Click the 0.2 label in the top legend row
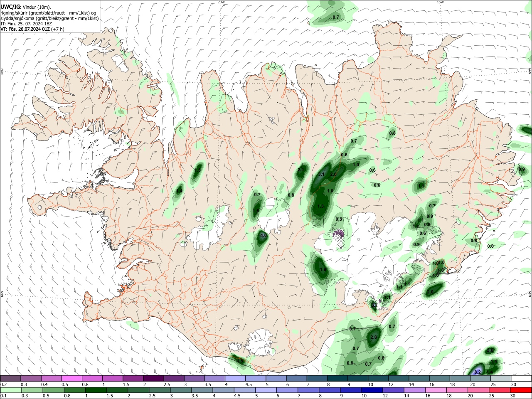The height and width of the screenshot is (399, 532). click(3, 384)
